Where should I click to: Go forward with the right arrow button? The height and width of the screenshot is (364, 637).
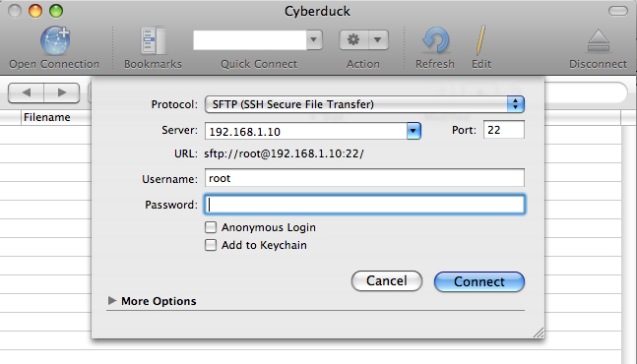(61, 92)
